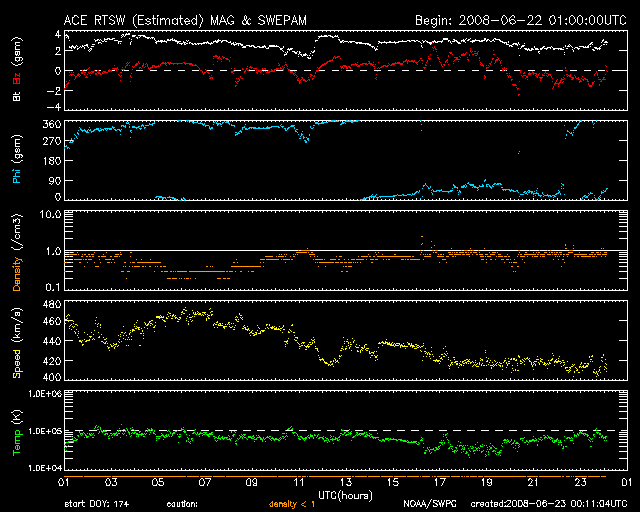Click the "270" tick on the Phi axis
This screenshot has width=640, height=512.
pyautogui.click(x=52, y=142)
